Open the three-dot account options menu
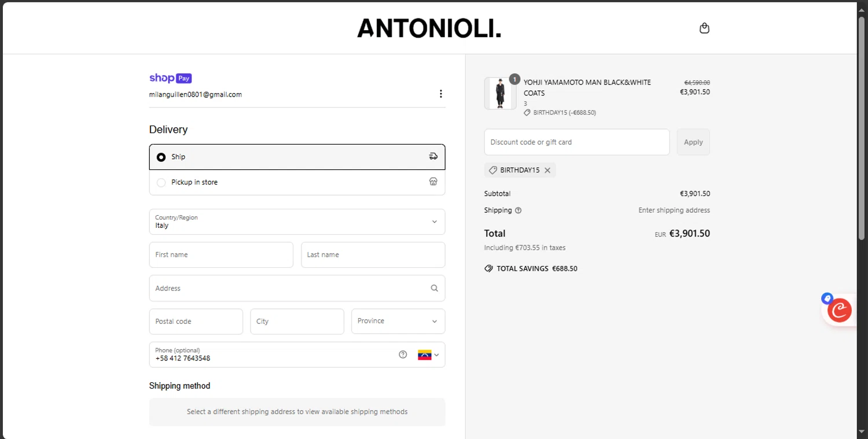The width and height of the screenshot is (868, 439). 440,94
